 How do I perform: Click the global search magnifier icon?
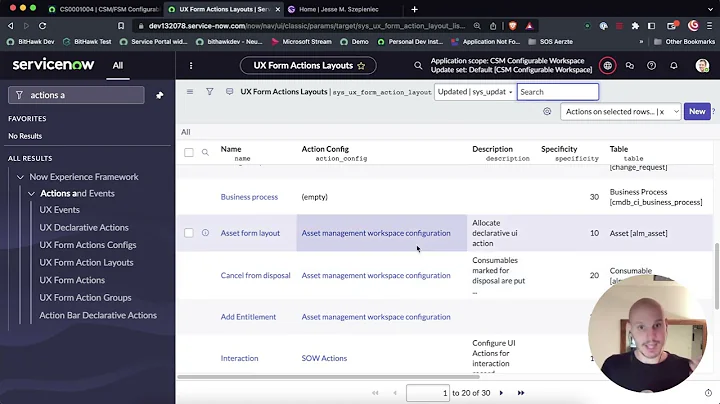point(418,66)
